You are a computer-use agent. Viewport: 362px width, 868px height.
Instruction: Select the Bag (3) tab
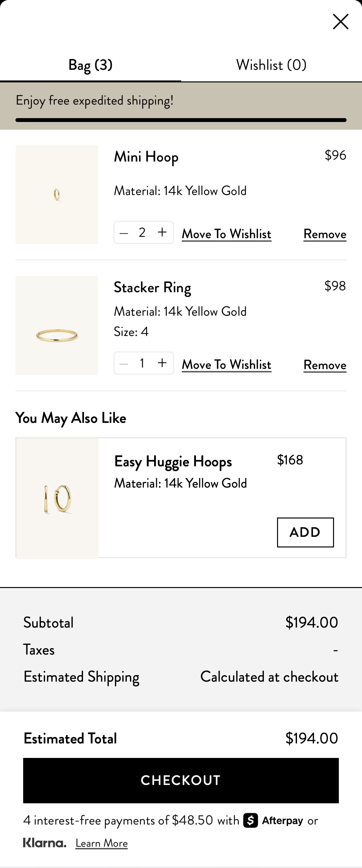(90, 65)
